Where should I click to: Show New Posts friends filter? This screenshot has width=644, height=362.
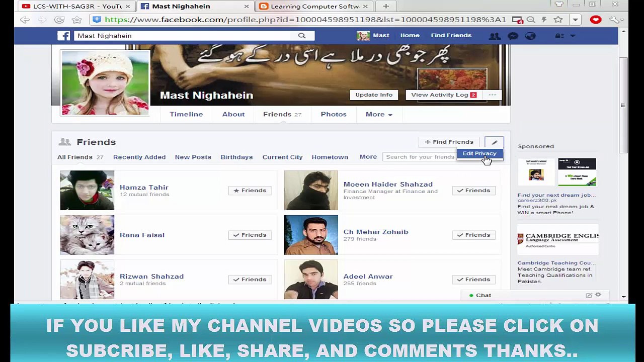193,157
